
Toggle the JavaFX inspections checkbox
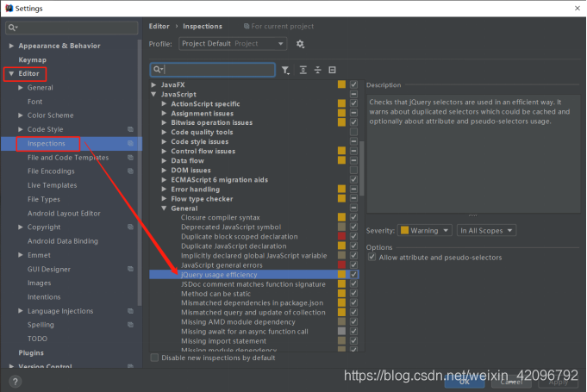(x=353, y=84)
